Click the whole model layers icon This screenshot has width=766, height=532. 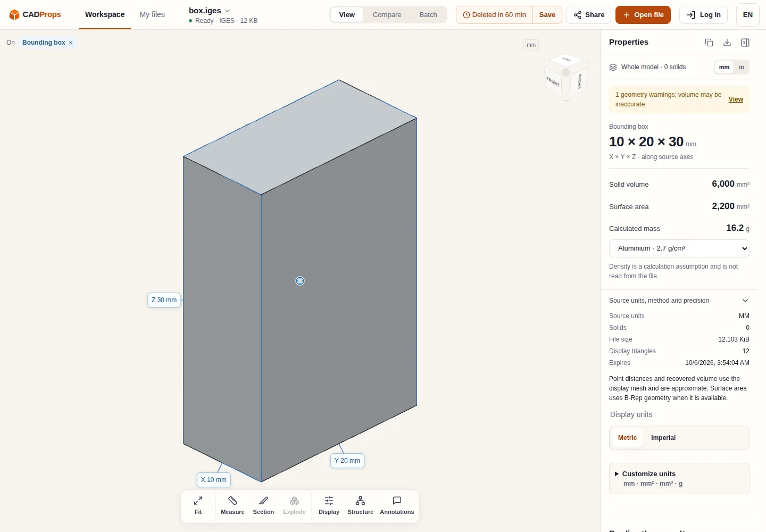pos(613,67)
